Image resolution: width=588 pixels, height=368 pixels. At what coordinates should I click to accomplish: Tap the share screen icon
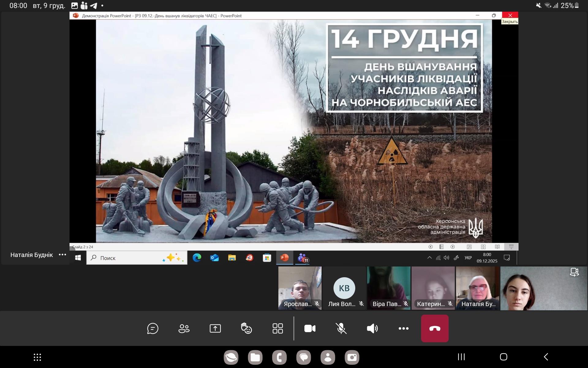tap(215, 328)
